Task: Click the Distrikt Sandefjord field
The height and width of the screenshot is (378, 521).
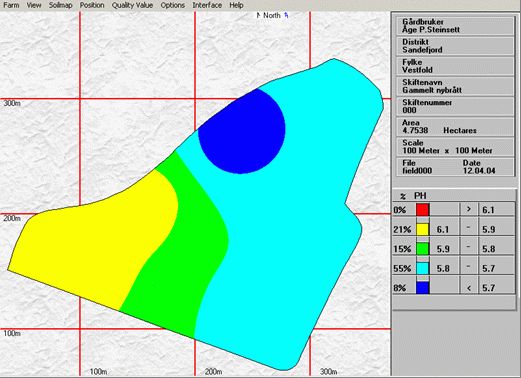Action: click(x=455, y=46)
